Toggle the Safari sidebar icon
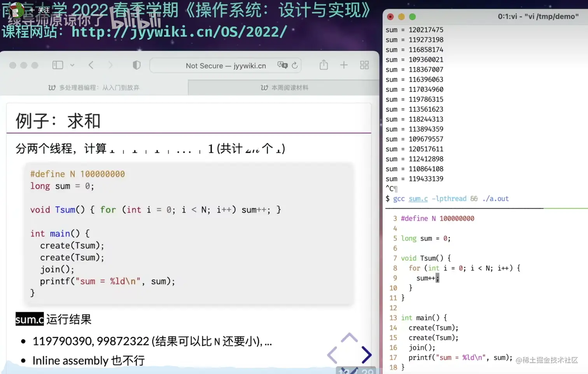This screenshot has width=588, height=374. point(58,65)
